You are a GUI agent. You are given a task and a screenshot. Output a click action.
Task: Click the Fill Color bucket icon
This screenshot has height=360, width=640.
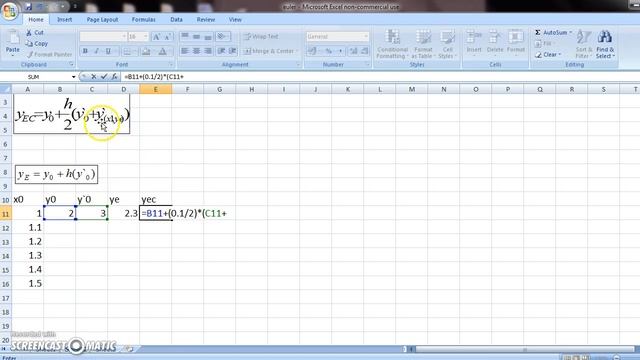click(146, 51)
